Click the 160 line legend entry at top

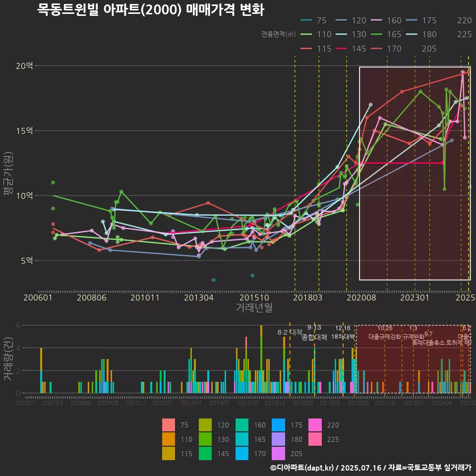pos(386,20)
